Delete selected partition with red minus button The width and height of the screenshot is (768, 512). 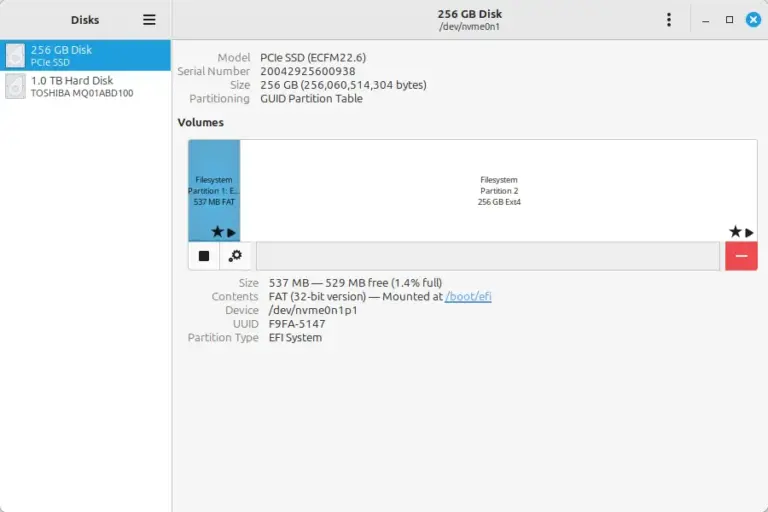click(x=741, y=256)
